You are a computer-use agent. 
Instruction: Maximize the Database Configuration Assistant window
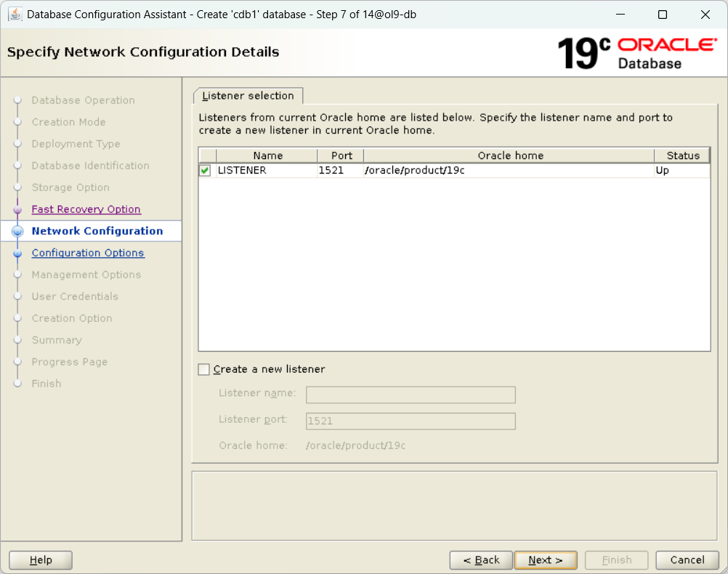(x=663, y=15)
